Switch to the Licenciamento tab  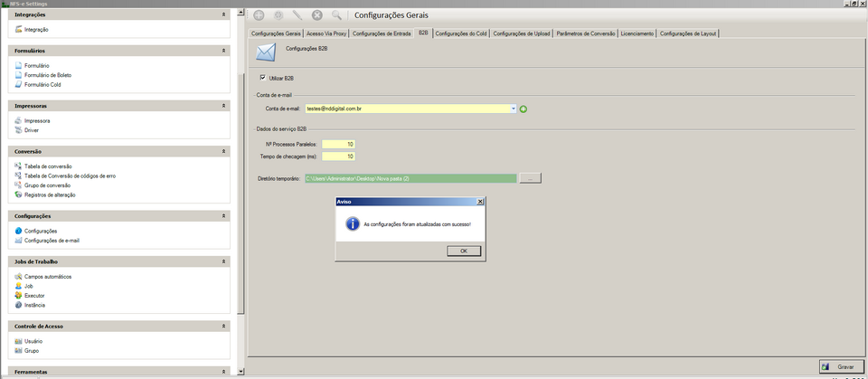point(637,33)
